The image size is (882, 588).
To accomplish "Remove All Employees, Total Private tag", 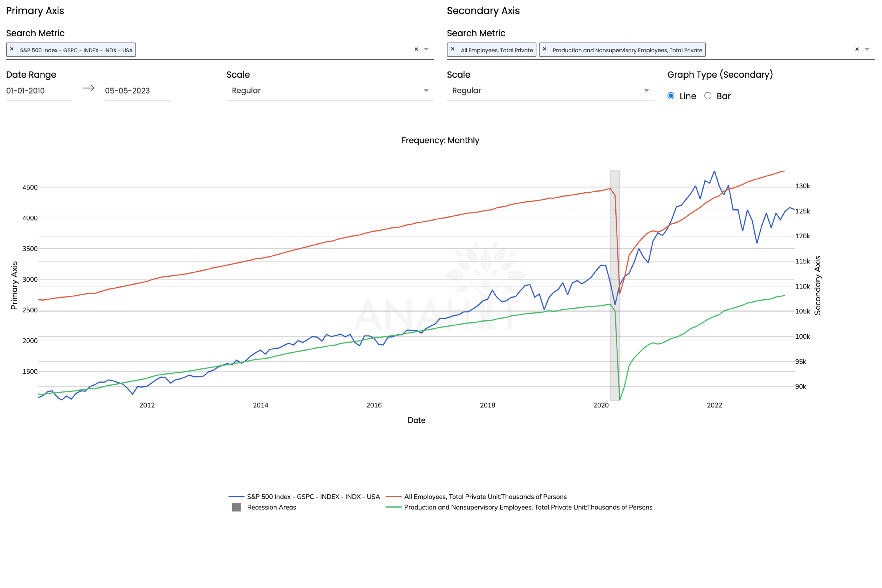I will pyautogui.click(x=453, y=49).
